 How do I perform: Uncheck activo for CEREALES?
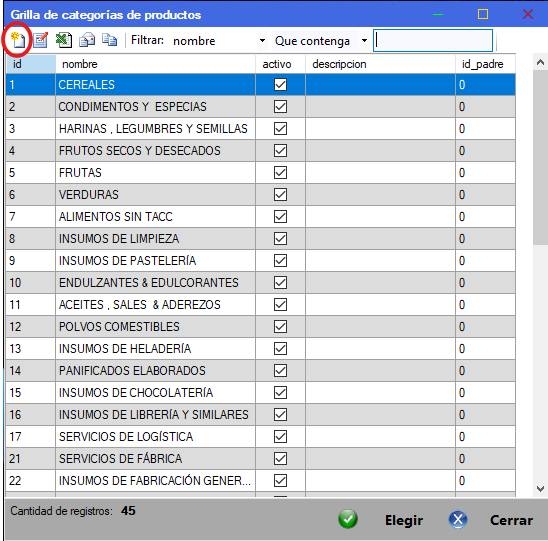tap(280, 85)
